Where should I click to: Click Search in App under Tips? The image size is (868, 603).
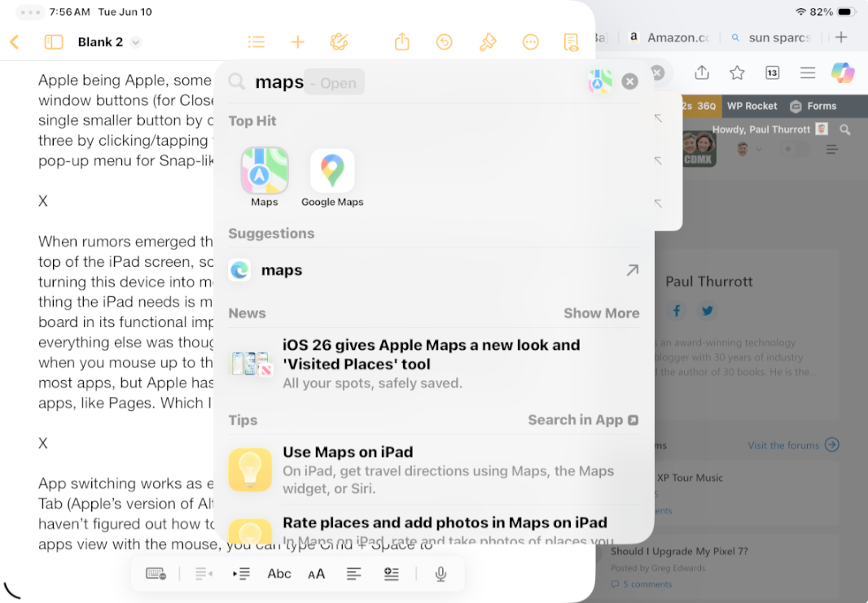(x=582, y=420)
